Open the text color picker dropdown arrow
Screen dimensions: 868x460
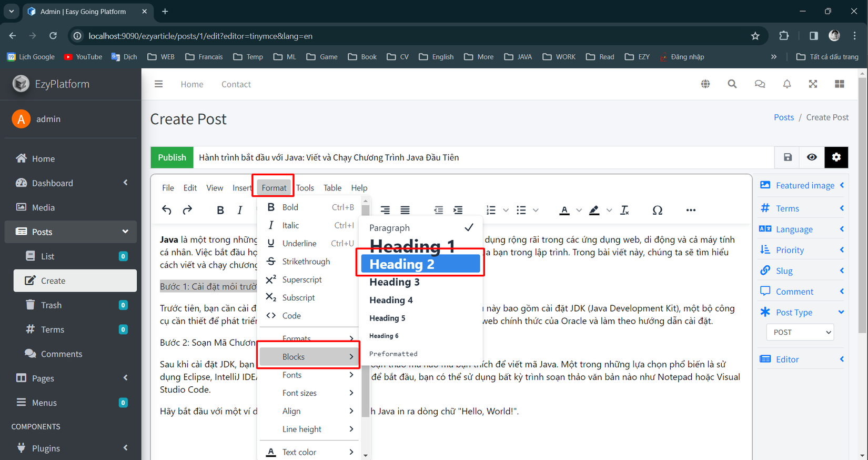[x=579, y=210]
